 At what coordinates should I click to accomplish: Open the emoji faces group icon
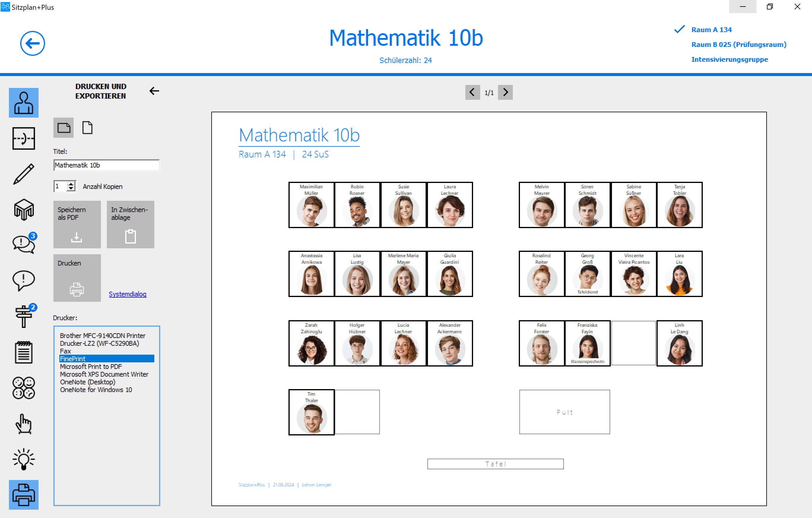coord(24,388)
